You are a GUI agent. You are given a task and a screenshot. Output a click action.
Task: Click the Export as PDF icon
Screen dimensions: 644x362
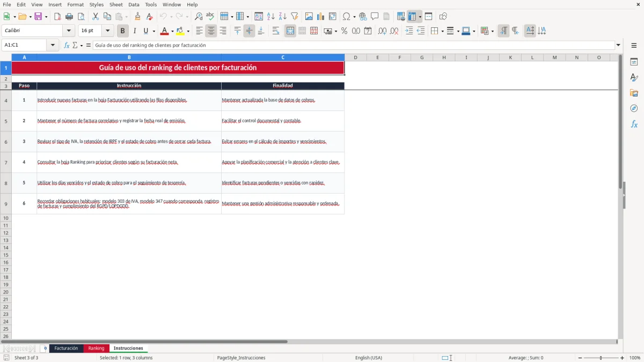coord(57,17)
